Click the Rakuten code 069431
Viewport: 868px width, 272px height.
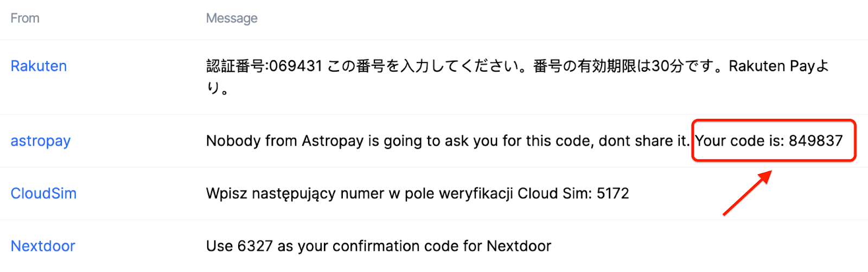[296, 66]
